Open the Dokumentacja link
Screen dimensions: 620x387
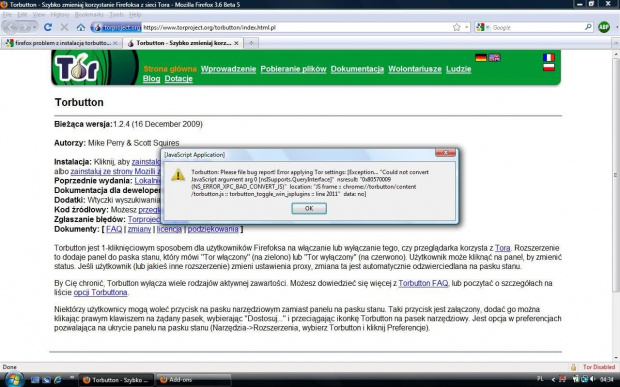tap(357, 69)
